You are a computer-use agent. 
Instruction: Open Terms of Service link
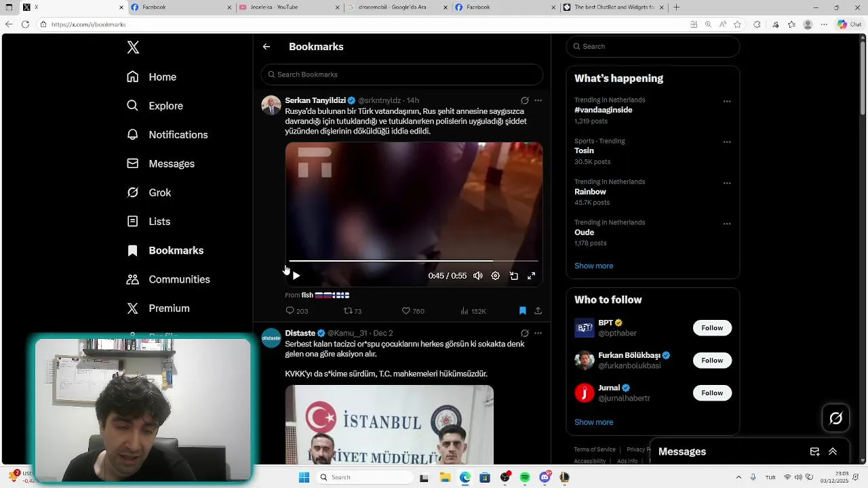pyautogui.click(x=595, y=449)
